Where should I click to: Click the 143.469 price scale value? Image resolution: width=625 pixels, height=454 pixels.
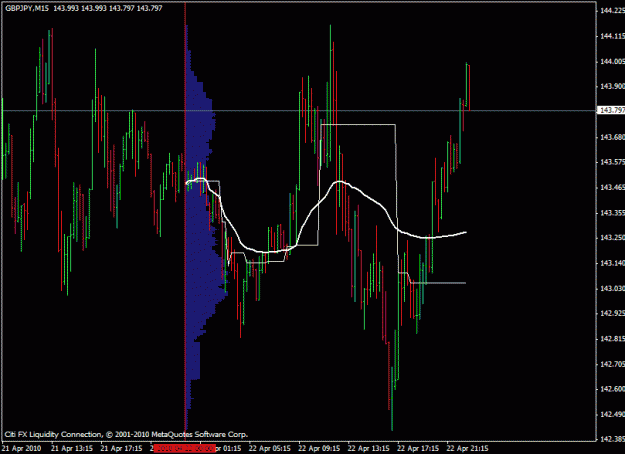coord(612,187)
